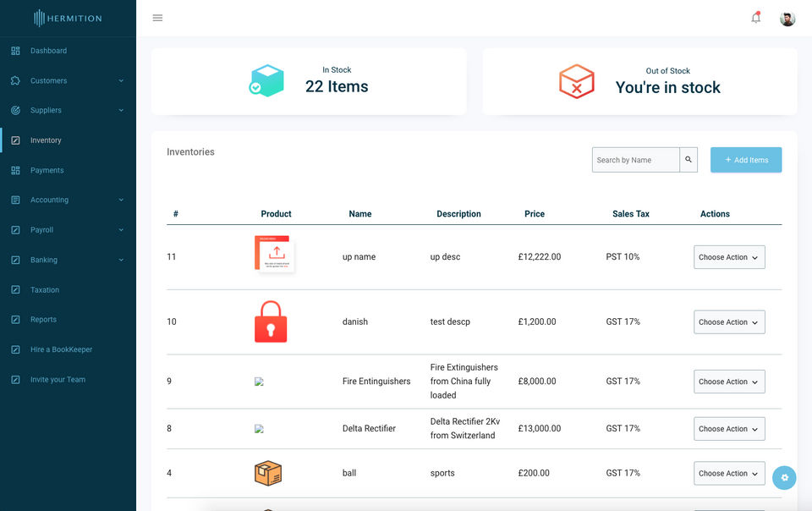Click the Hermition logo
The width and height of the screenshot is (812, 511).
[68, 18]
